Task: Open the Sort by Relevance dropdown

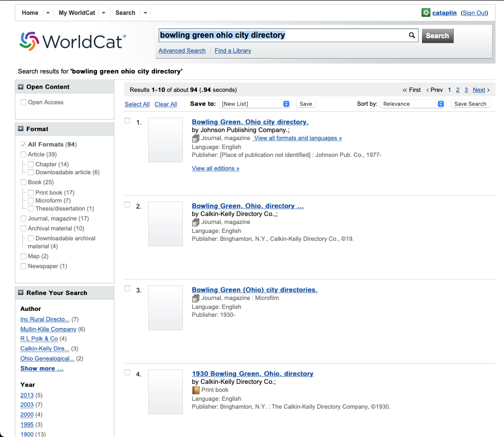Action: point(413,104)
